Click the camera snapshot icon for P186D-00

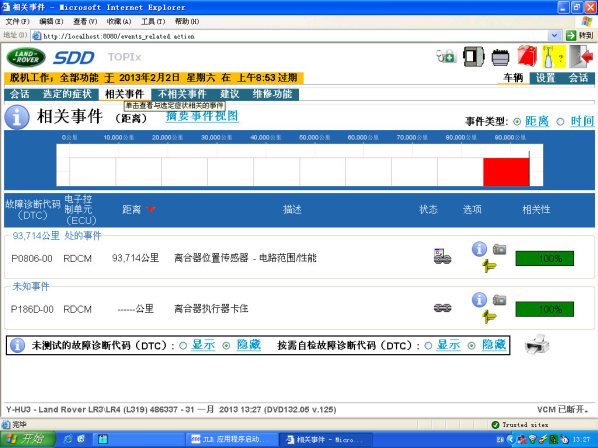(499, 300)
